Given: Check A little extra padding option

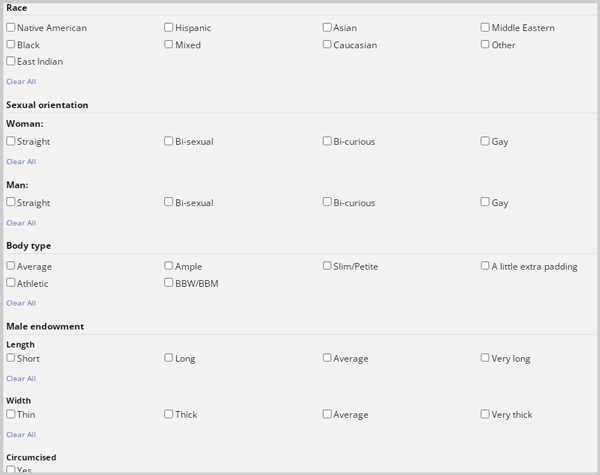Looking at the screenshot, I should pos(485,266).
